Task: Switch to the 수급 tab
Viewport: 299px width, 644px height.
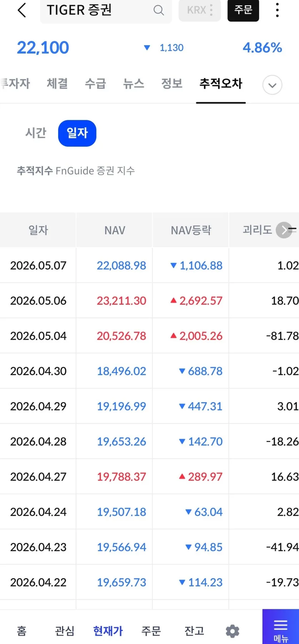Action: click(x=95, y=83)
